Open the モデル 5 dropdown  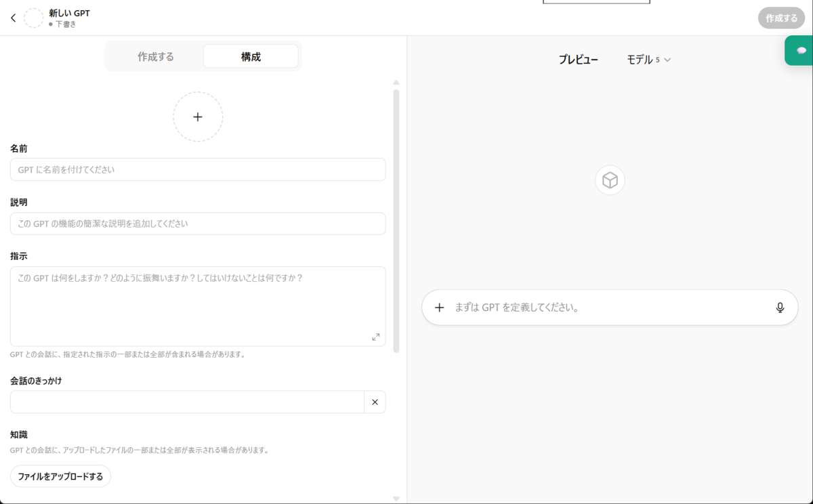coord(648,60)
